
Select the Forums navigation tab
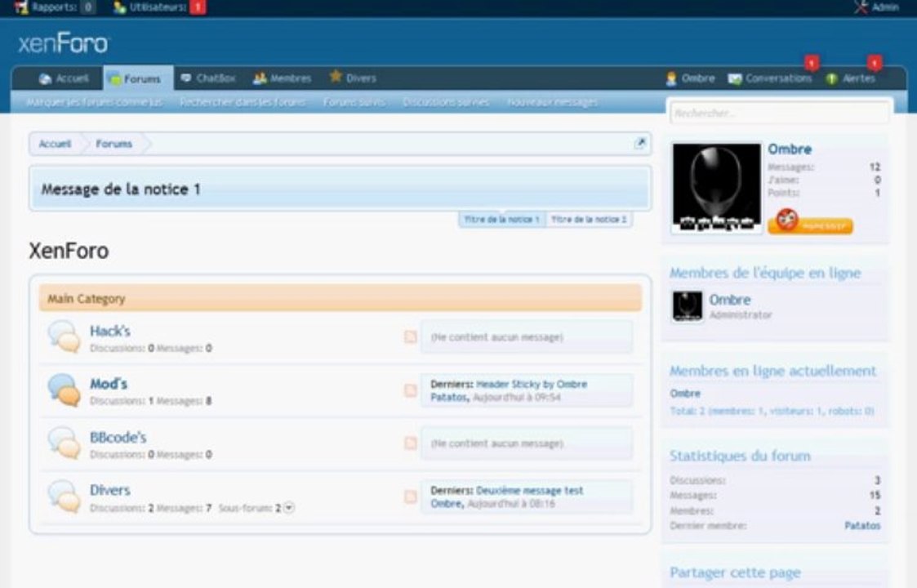138,78
